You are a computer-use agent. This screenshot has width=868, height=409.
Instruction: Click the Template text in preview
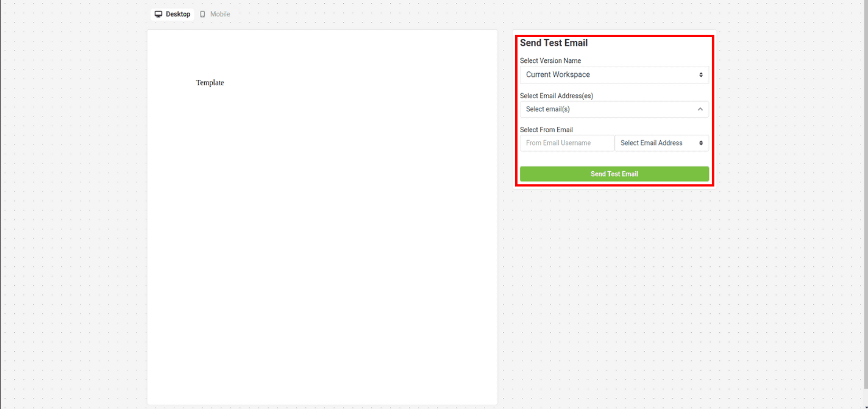click(210, 83)
